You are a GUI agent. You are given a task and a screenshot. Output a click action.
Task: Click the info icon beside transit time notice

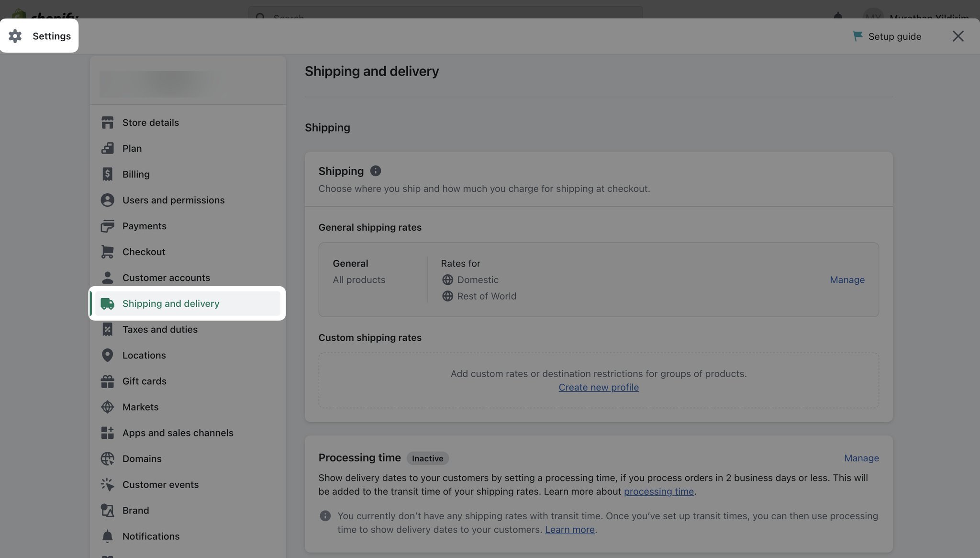click(325, 516)
